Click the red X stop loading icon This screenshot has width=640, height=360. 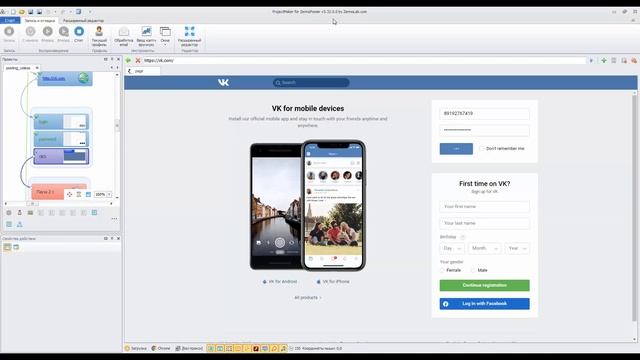tap(138, 60)
